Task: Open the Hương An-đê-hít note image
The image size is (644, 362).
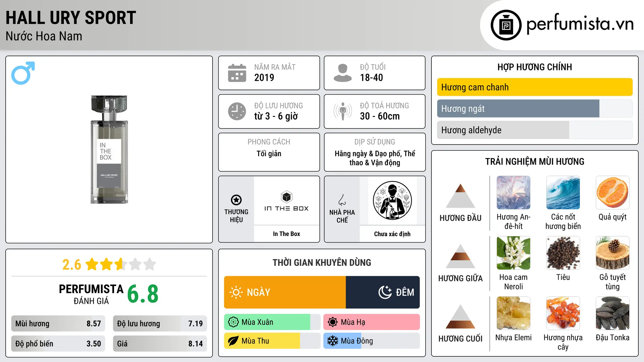Action: [x=514, y=193]
